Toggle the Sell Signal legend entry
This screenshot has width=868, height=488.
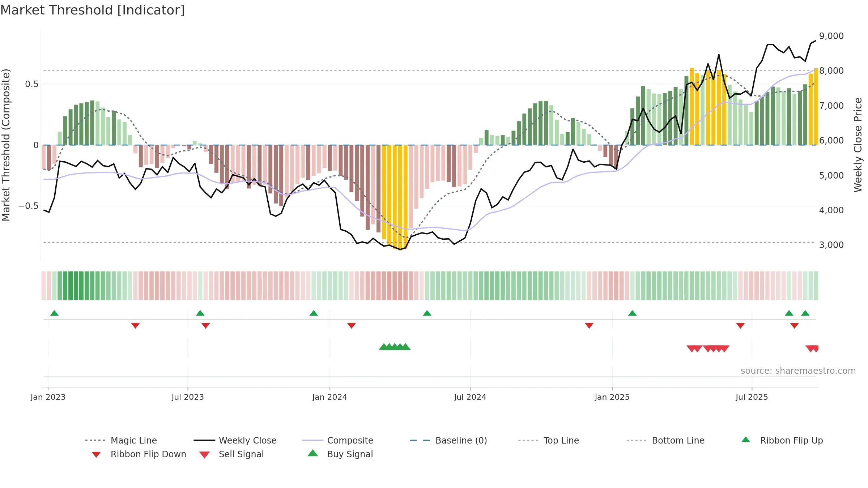231,454
